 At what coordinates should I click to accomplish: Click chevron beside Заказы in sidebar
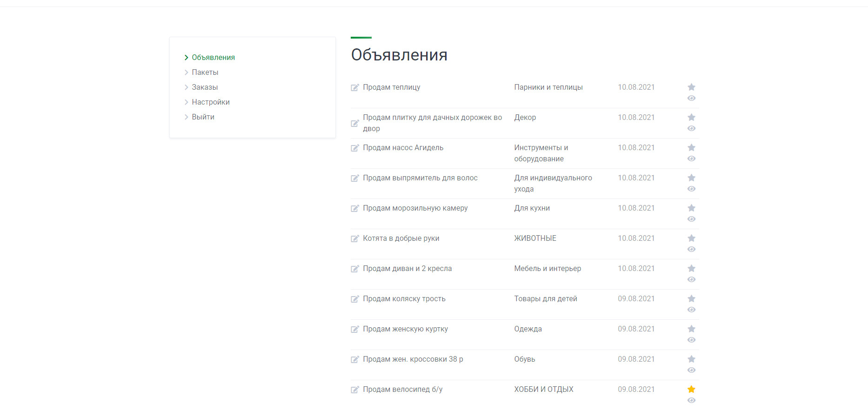[187, 87]
